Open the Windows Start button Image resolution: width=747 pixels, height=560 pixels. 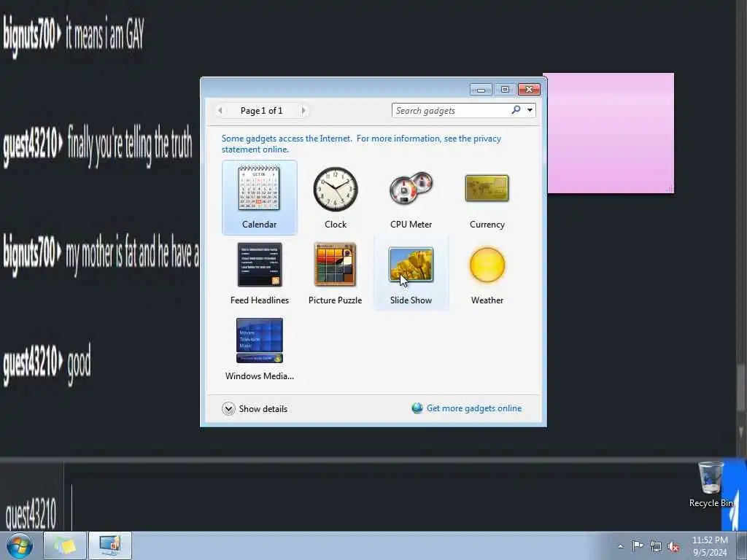click(20, 545)
